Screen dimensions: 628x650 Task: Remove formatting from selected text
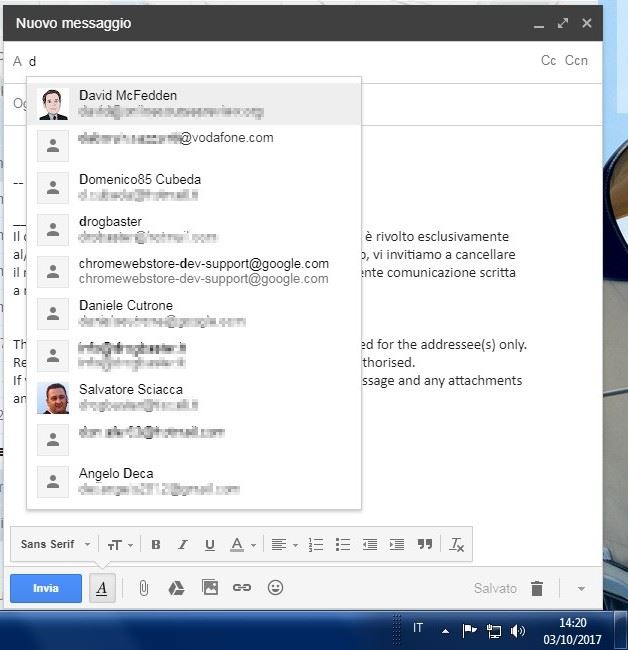[456, 545]
